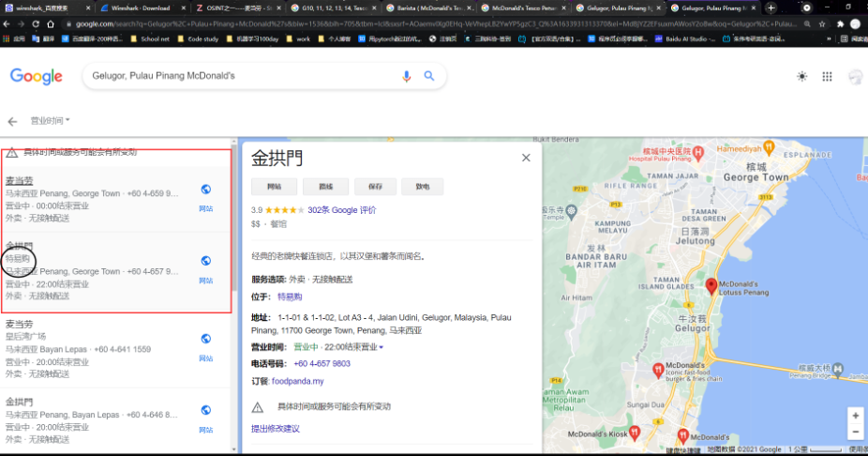
Task: Click the browser address bar
Action: click(x=435, y=24)
